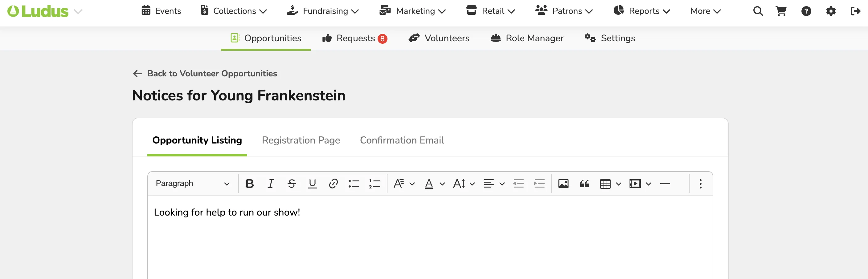Expand the chevron next to Ludus logo
Image resolution: width=868 pixels, height=279 pixels.
pyautogui.click(x=78, y=12)
